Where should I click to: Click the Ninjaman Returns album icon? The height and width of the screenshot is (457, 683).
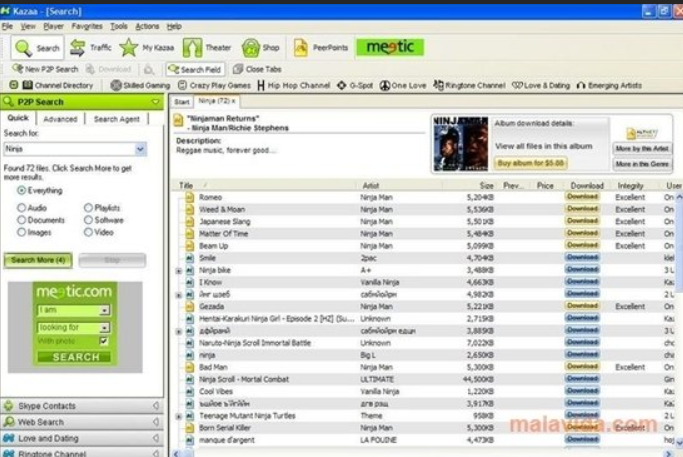[x=179, y=120]
